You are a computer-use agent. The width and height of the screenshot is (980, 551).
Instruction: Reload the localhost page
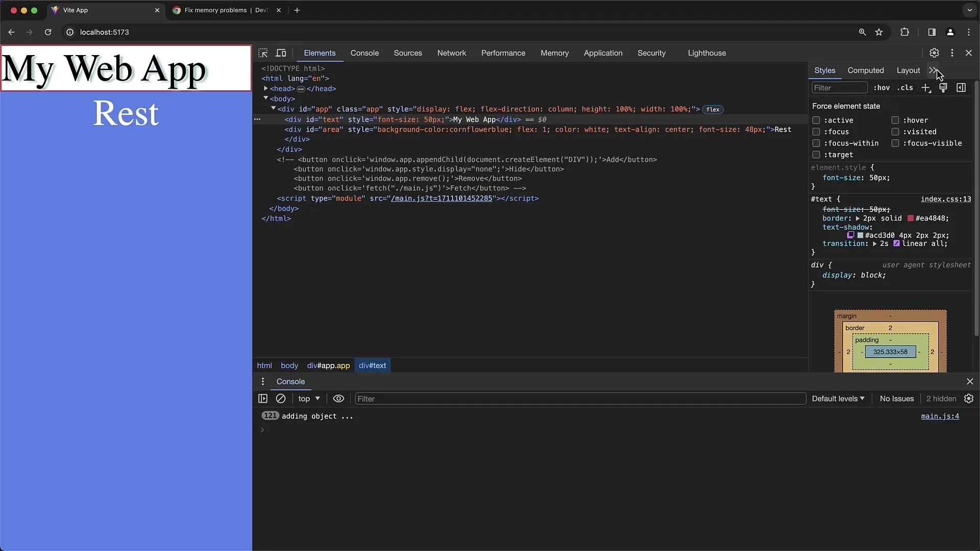click(x=48, y=32)
